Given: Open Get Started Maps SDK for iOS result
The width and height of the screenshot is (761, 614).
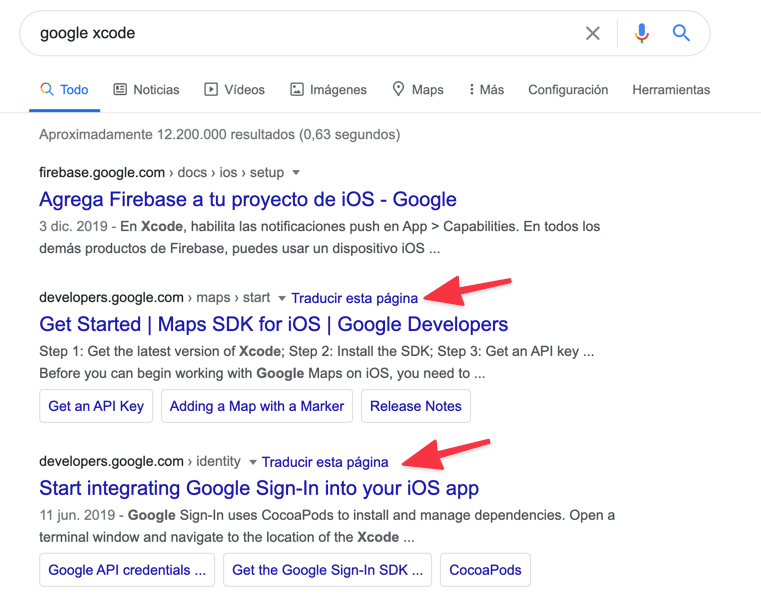Looking at the screenshot, I should pos(273,324).
